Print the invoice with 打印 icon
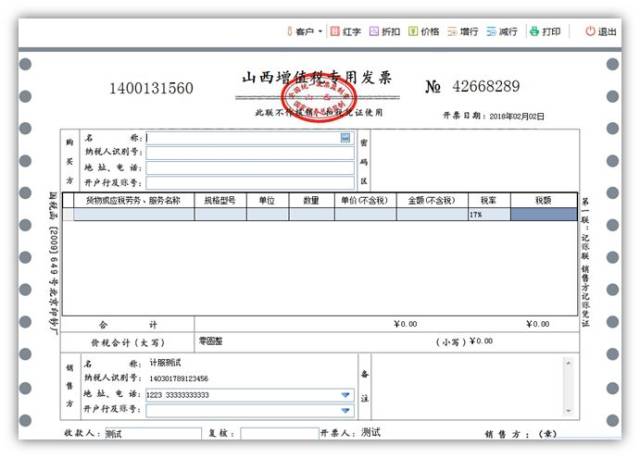This screenshot has width=640, height=458. [544, 32]
